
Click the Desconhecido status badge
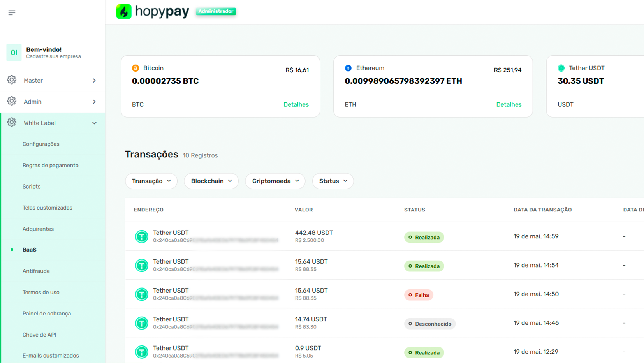coord(430,324)
